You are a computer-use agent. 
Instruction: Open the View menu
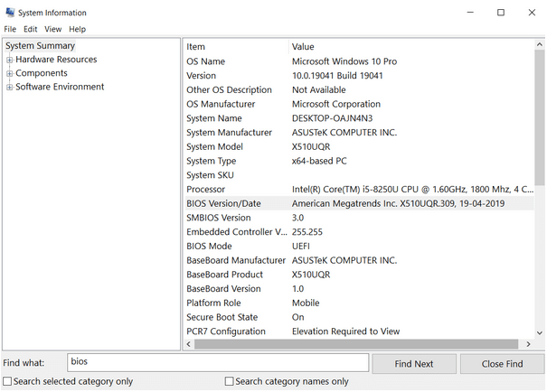coord(52,29)
